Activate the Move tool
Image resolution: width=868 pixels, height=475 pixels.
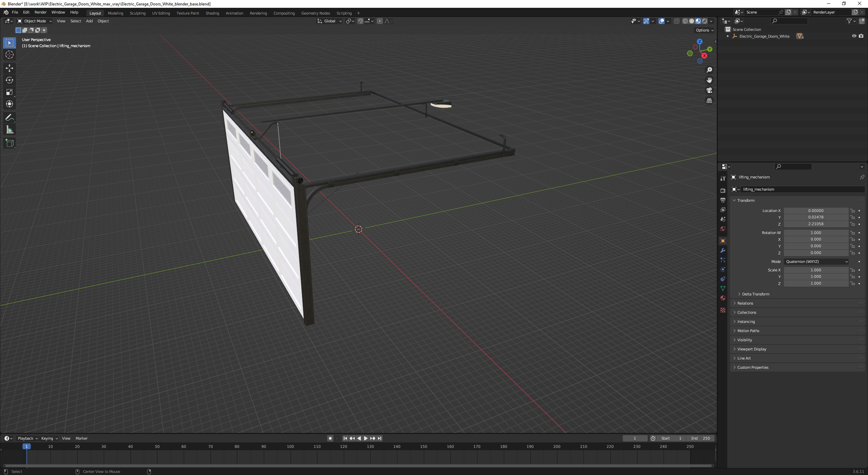pyautogui.click(x=9, y=68)
